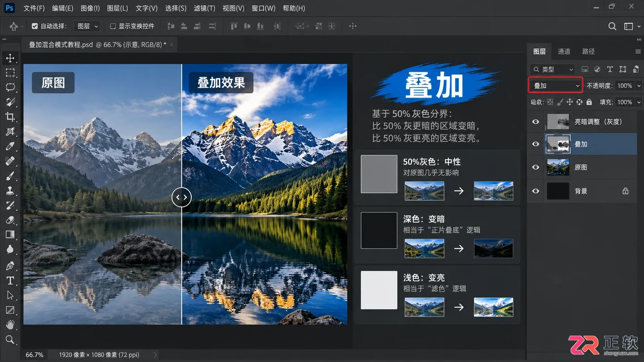Select the Brush tool

10,176
